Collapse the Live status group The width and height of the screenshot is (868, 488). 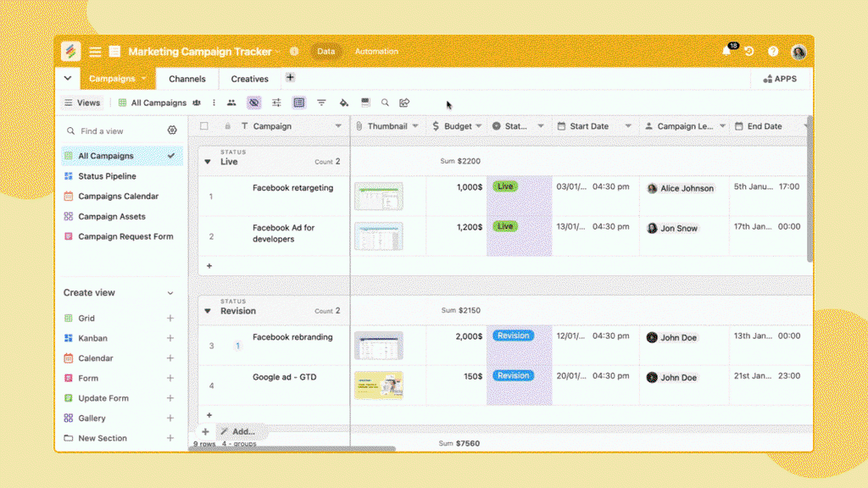coord(208,162)
